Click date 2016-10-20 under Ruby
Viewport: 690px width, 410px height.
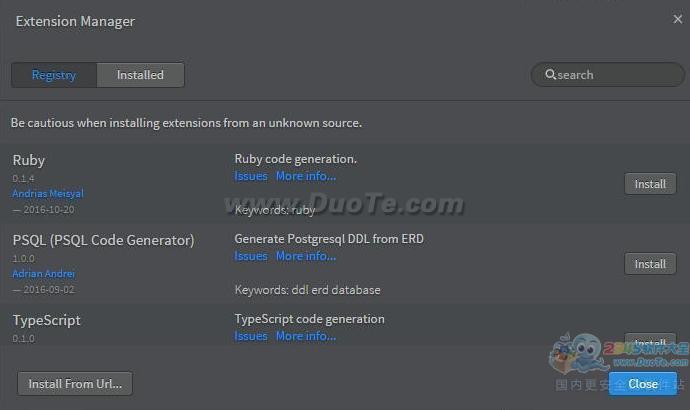(48, 210)
